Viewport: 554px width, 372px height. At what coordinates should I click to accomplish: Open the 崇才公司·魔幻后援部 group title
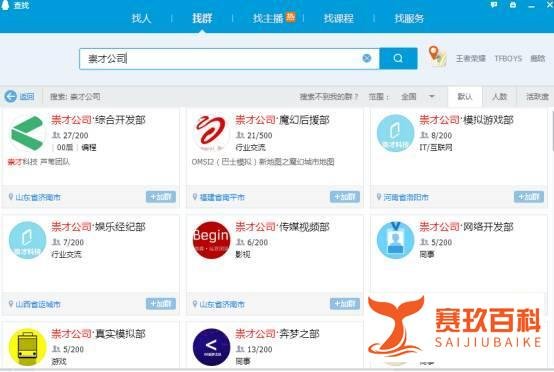click(282, 120)
